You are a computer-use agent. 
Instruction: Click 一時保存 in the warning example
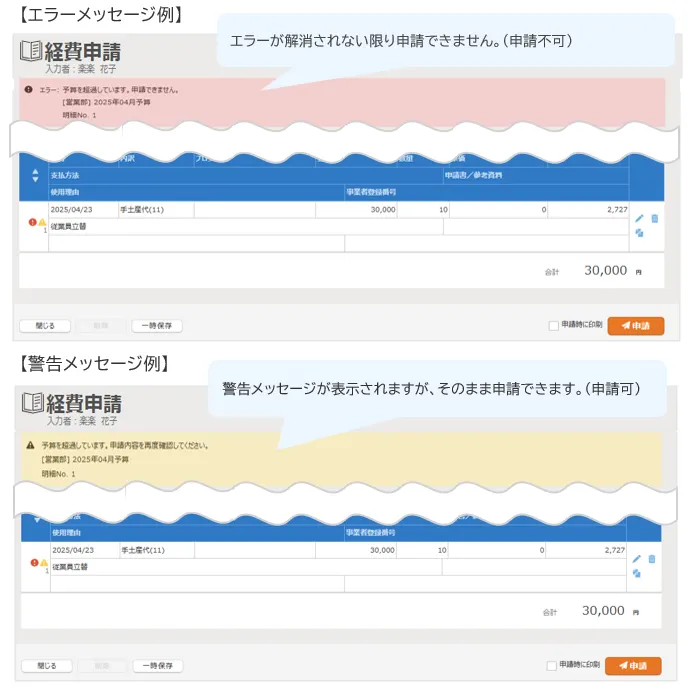point(158,665)
